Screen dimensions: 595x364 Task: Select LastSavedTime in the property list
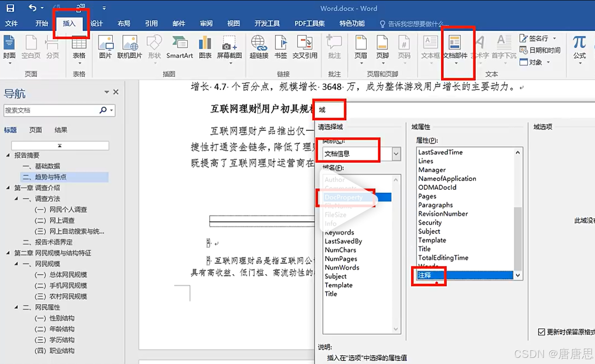pos(440,152)
